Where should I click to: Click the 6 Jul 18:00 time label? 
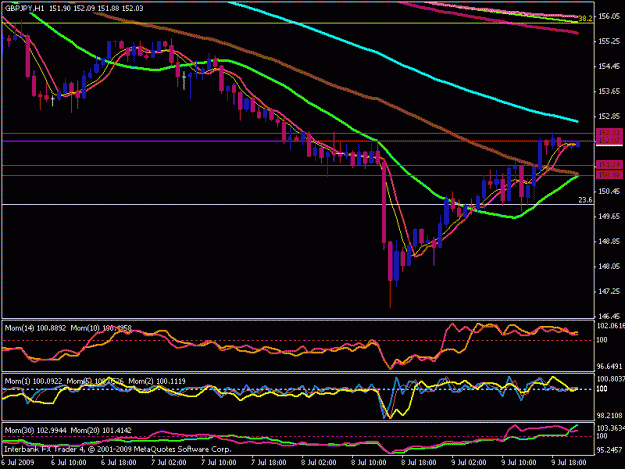tap(118, 462)
